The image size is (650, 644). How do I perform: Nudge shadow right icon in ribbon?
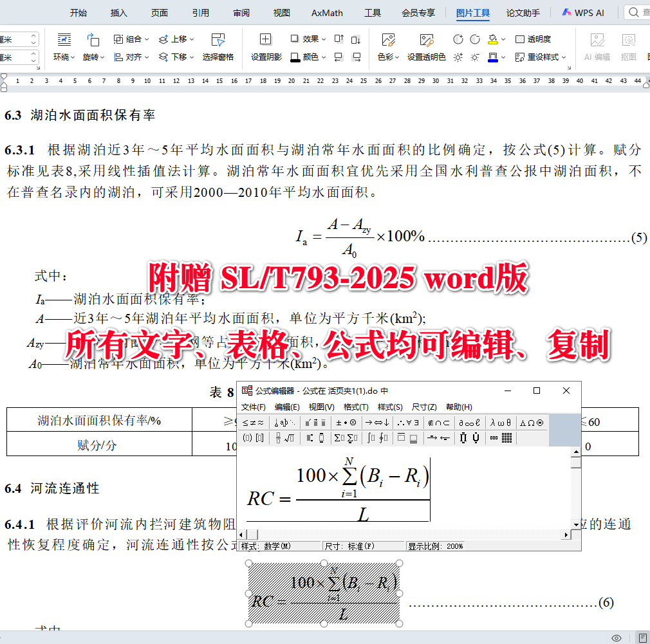tap(357, 57)
